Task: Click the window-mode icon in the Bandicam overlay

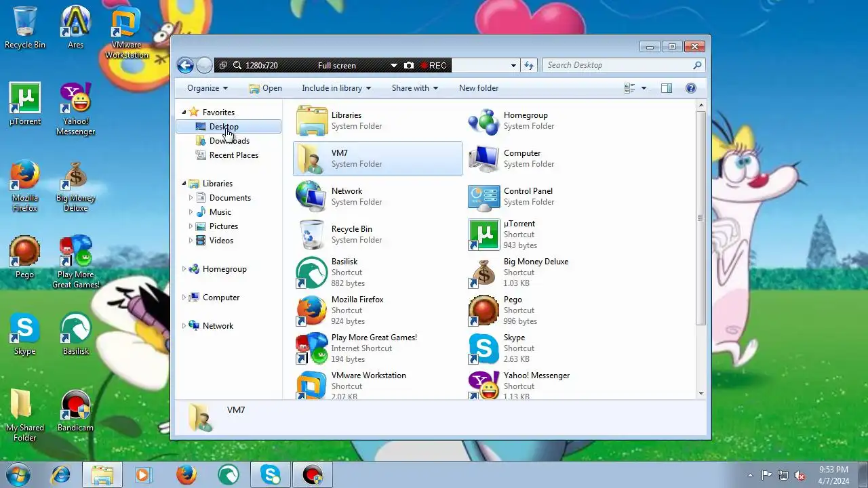Action: pos(223,65)
